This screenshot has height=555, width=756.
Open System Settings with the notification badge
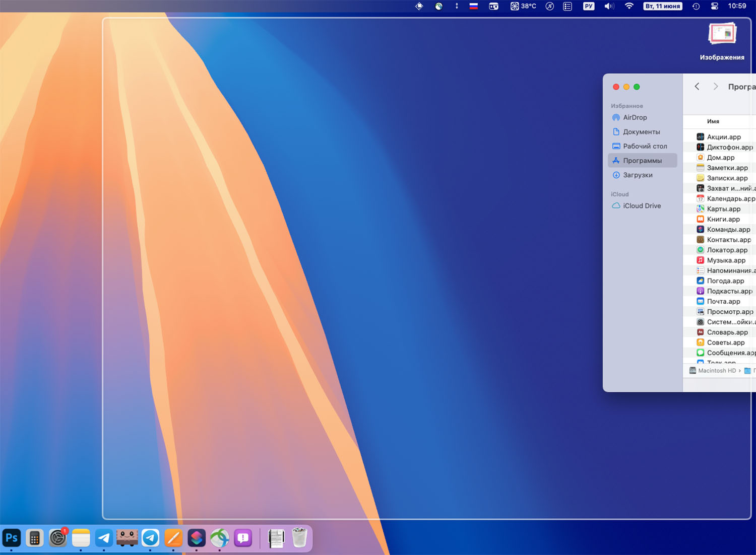click(x=58, y=538)
